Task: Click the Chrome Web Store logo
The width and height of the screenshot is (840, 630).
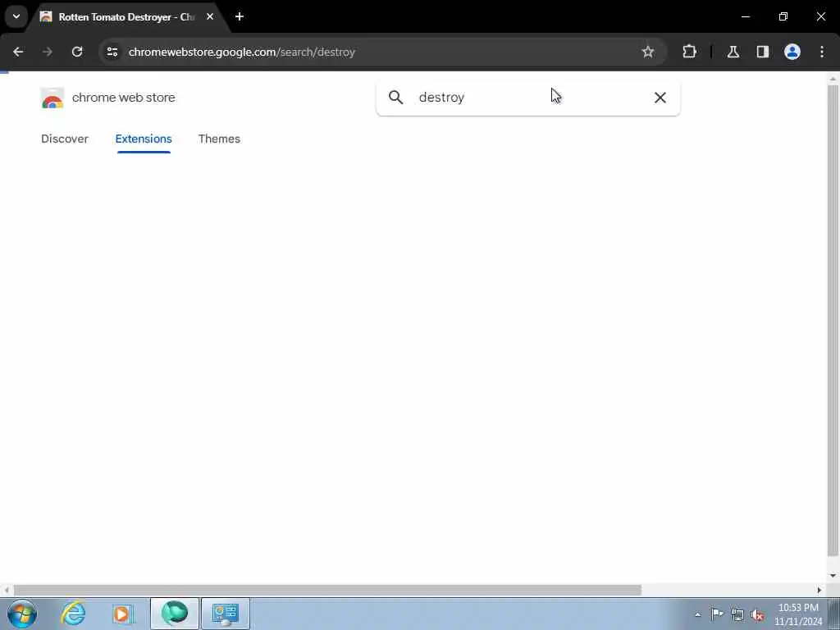Action: pyautogui.click(x=52, y=98)
